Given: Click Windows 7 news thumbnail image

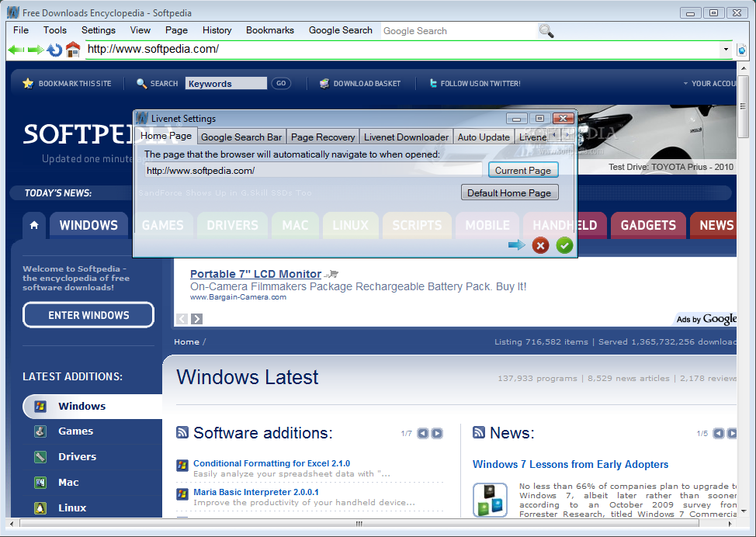Looking at the screenshot, I should pyautogui.click(x=491, y=500).
